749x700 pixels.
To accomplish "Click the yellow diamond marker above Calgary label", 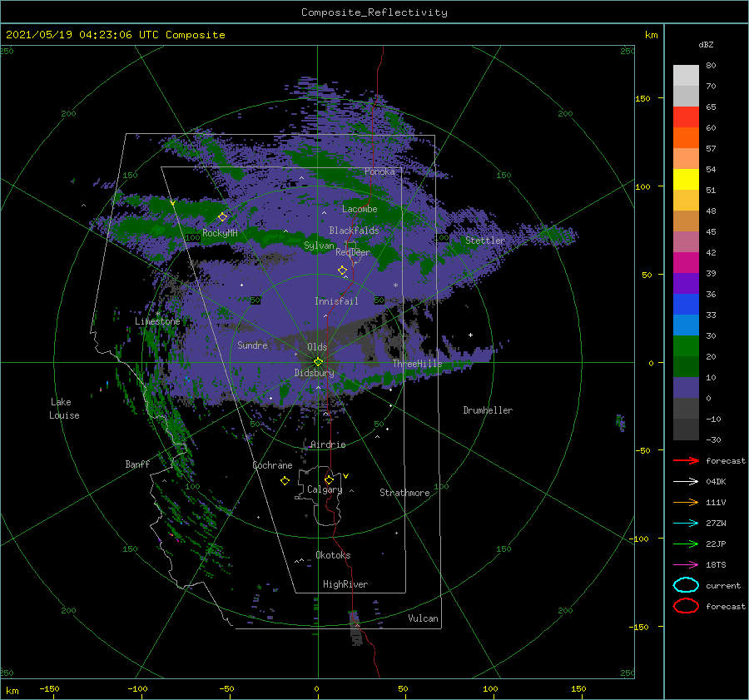I will (329, 479).
